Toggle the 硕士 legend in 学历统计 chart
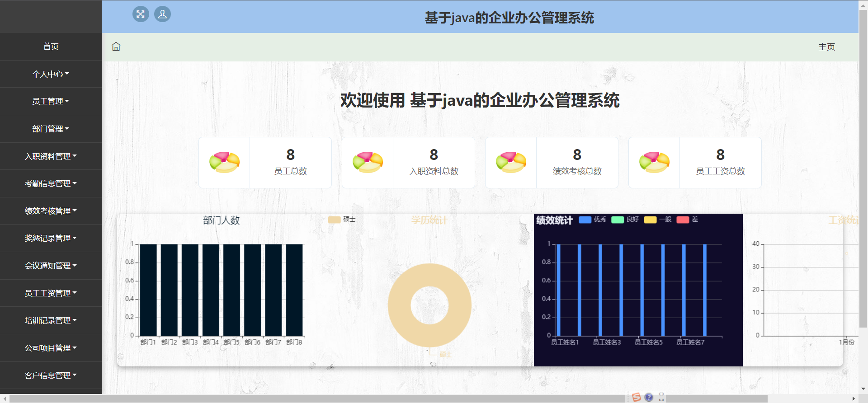Image resolution: width=868 pixels, height=403 pixels. pyautogui.click(x=341, y=220)
